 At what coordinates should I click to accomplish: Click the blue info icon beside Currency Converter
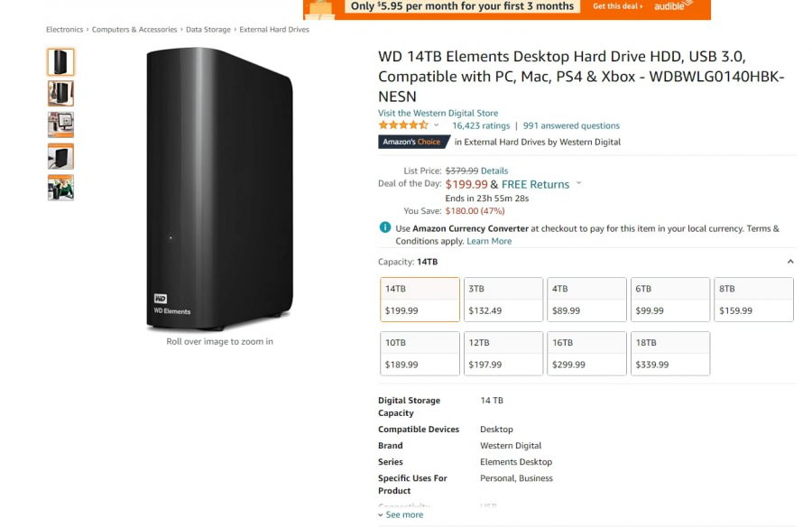(x=384, y=227)
